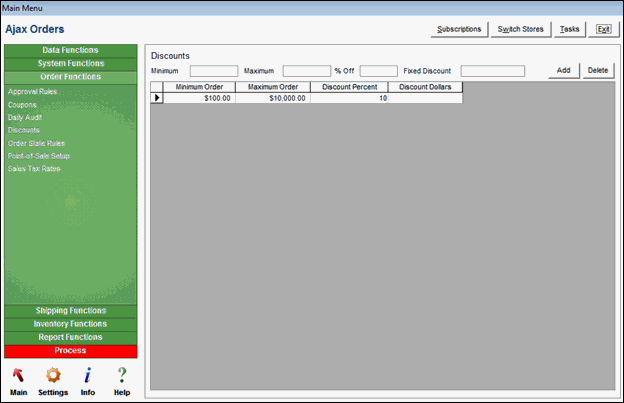Click the Main arrow icon
This screenshot has width=624, height=403.
coord(18,377)
